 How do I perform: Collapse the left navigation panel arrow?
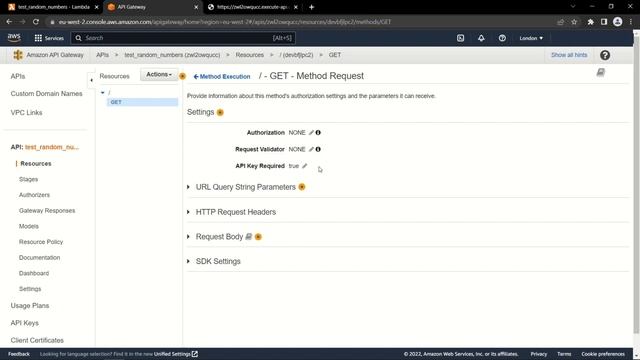click(x=91, y=80)
